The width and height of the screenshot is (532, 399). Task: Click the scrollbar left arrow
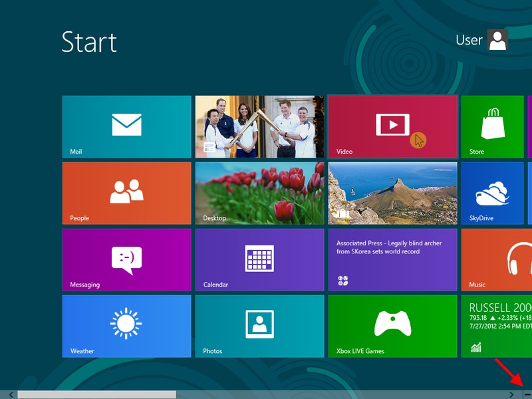tap(11, 394)
